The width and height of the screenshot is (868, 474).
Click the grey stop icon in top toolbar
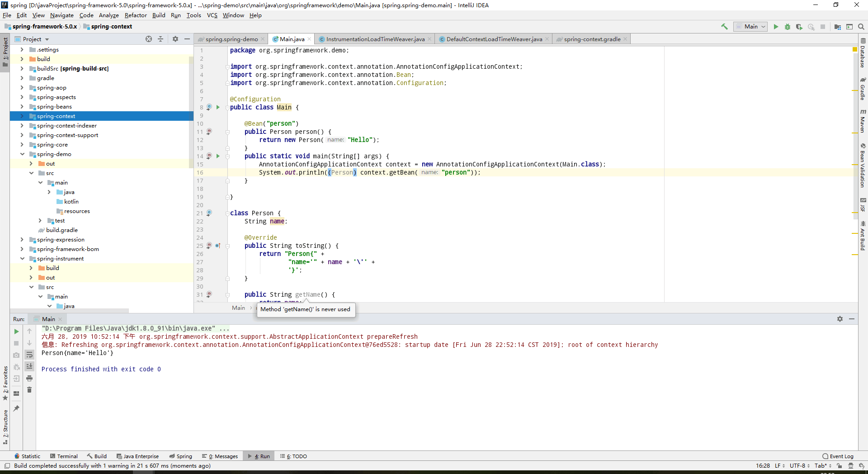tap(823, 27)
